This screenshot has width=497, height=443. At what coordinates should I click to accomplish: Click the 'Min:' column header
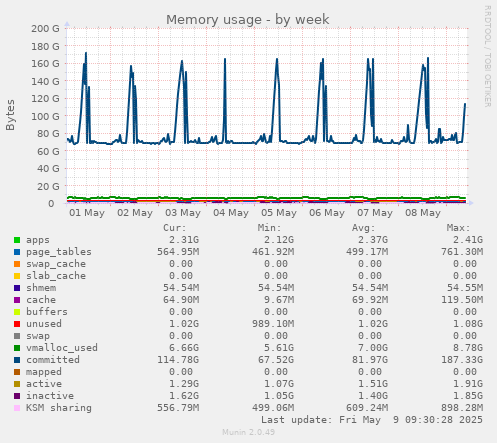270,228
